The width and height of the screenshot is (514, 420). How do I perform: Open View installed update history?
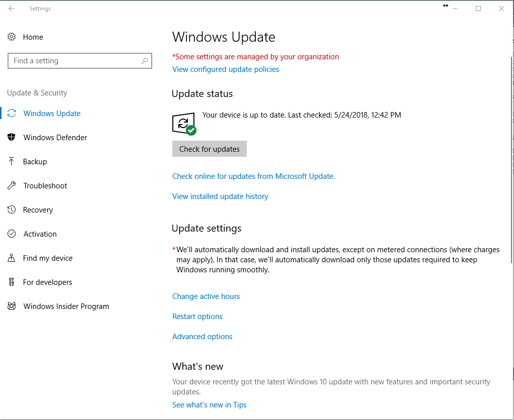(x=220, y=196)
